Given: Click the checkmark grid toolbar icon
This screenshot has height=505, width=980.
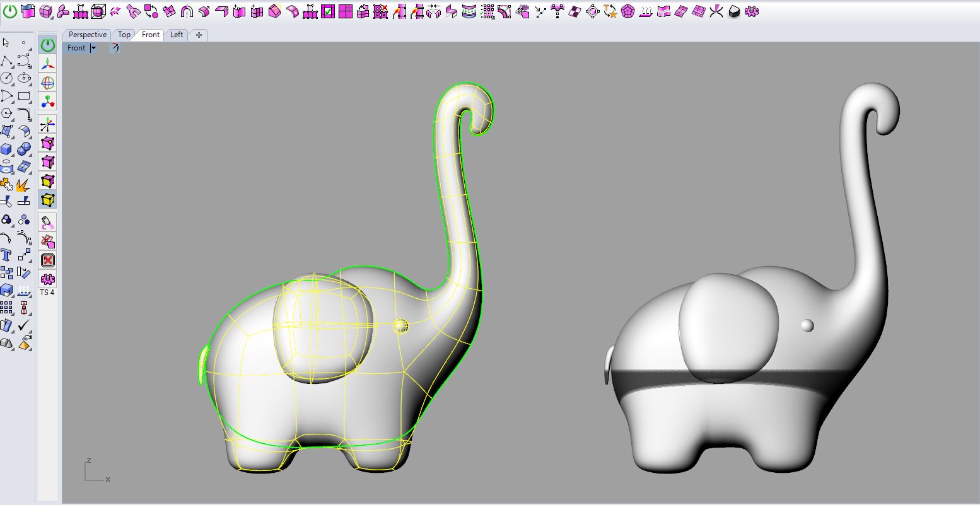Looking at the screenshot, I should 327,11.
